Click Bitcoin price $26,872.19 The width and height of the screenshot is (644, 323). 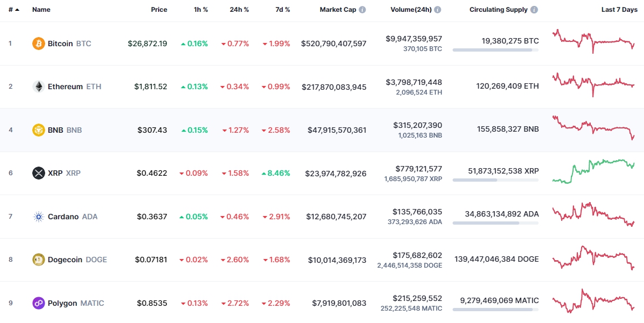click(147, 44)
